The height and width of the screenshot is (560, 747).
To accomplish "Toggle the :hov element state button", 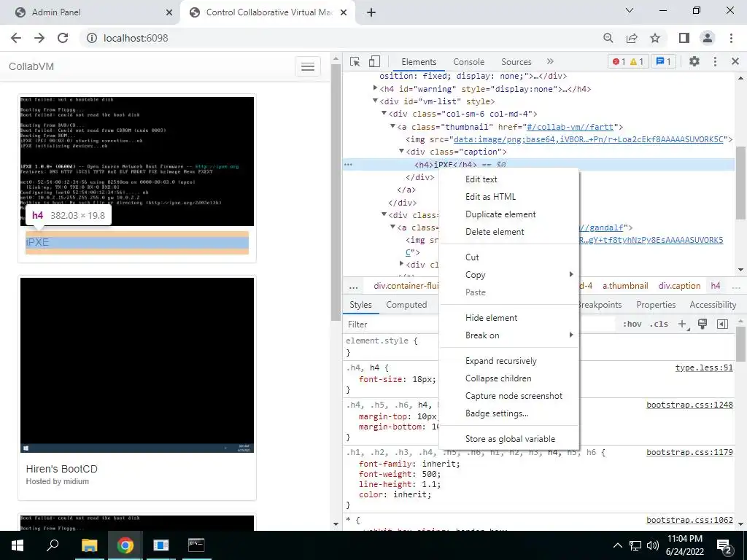I will click(632, 324).
